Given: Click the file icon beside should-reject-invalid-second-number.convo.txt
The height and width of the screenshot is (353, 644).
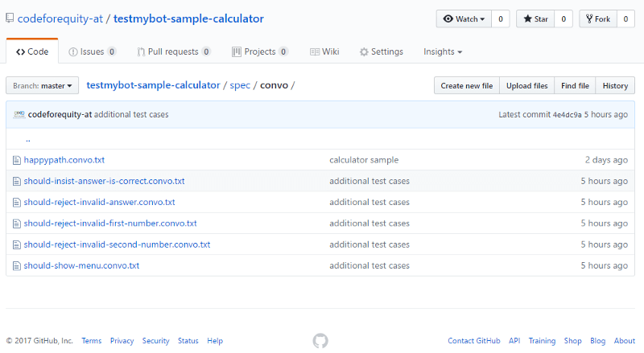Looking at the screenshot, I should coord(16,244).
